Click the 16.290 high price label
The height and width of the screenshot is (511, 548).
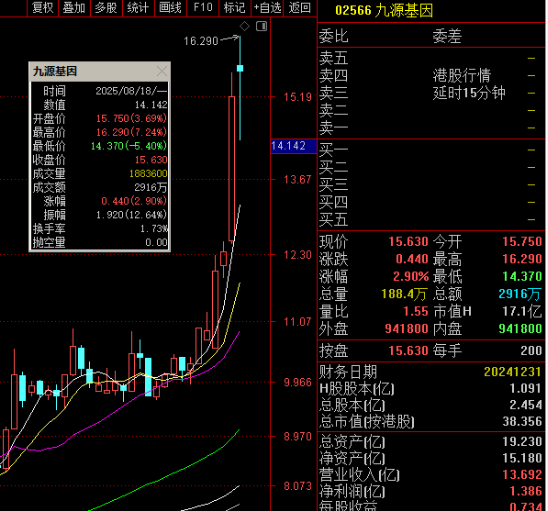(x=201, y=41)
